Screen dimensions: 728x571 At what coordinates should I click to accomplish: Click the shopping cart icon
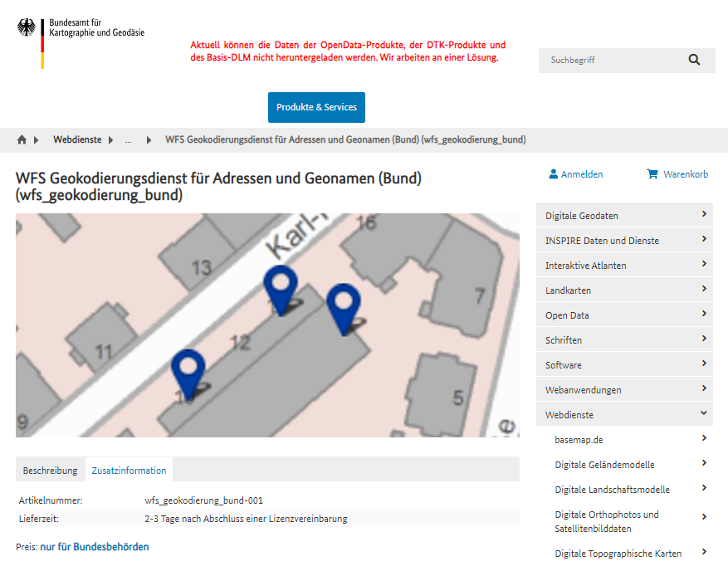tap(652, 174)
